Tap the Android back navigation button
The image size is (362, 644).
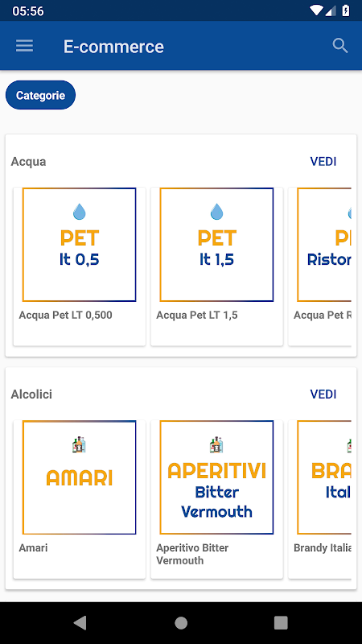[80, 622]
